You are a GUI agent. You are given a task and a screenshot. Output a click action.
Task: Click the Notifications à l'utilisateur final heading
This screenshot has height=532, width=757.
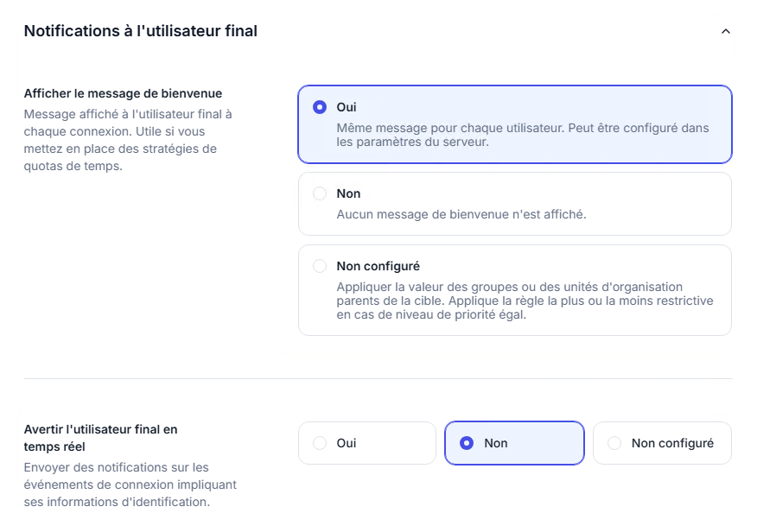(x=141, y=32)
